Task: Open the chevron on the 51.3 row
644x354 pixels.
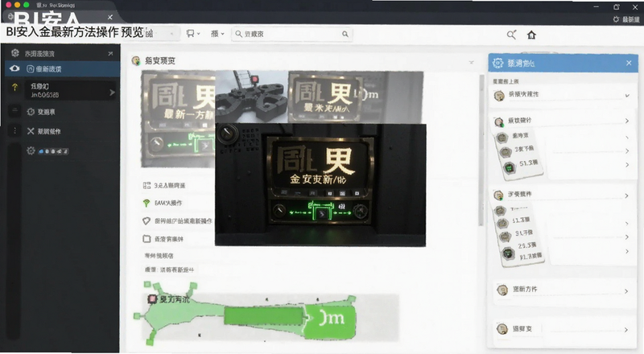Action: [627, 165]
